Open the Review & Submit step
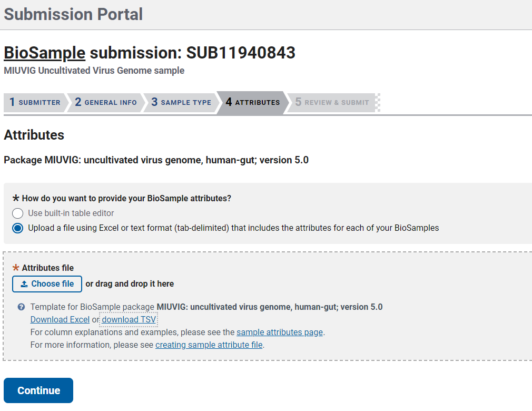Image resolution: width=532 pixels, height=411 pixels. (331, 103)
